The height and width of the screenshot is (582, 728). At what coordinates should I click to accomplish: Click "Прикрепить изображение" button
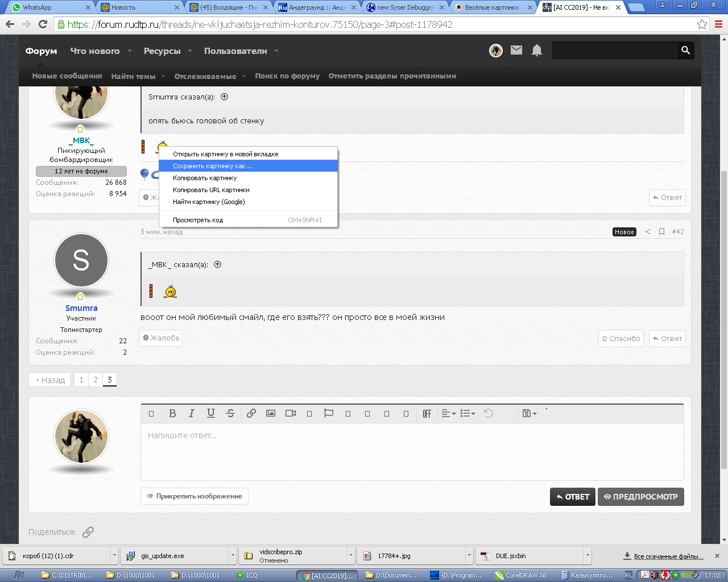[x=195, y=496]
